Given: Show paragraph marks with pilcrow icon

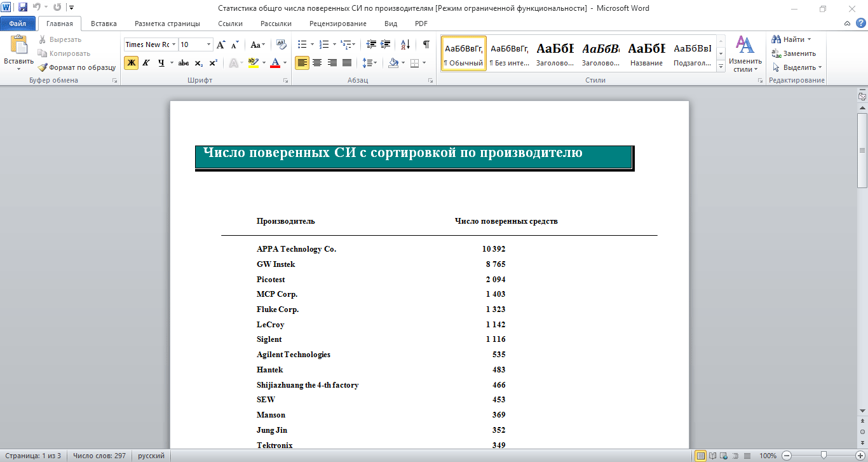Looking at the screenshot, I should click(426, 44).
